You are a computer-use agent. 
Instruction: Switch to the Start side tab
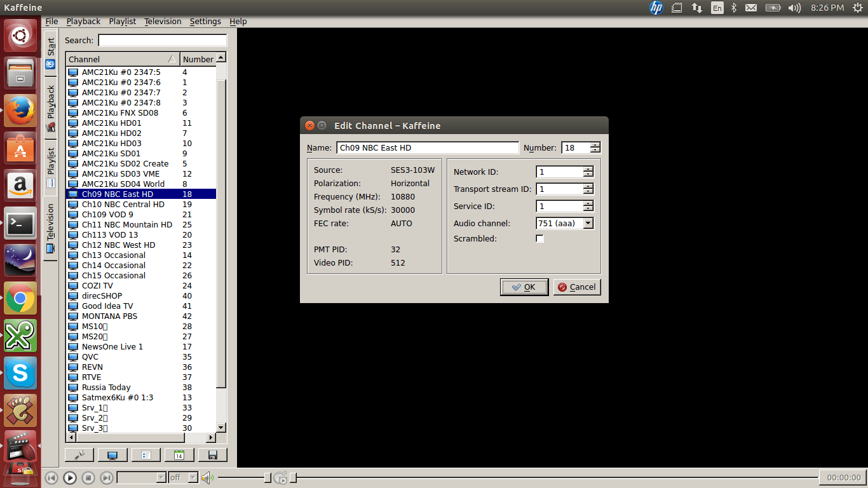click(50, 53)
